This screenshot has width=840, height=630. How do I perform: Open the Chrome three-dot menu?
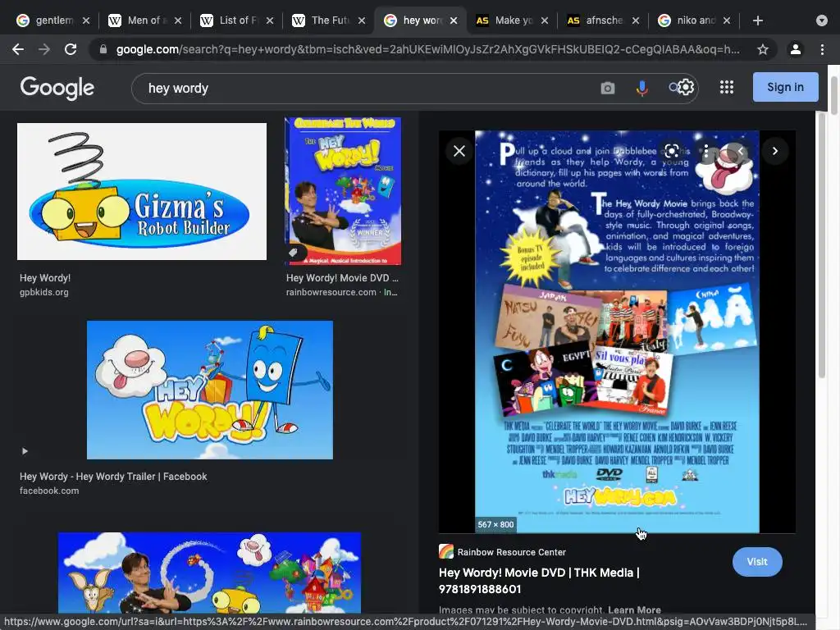pyautogui.click(x=822, y=49)
